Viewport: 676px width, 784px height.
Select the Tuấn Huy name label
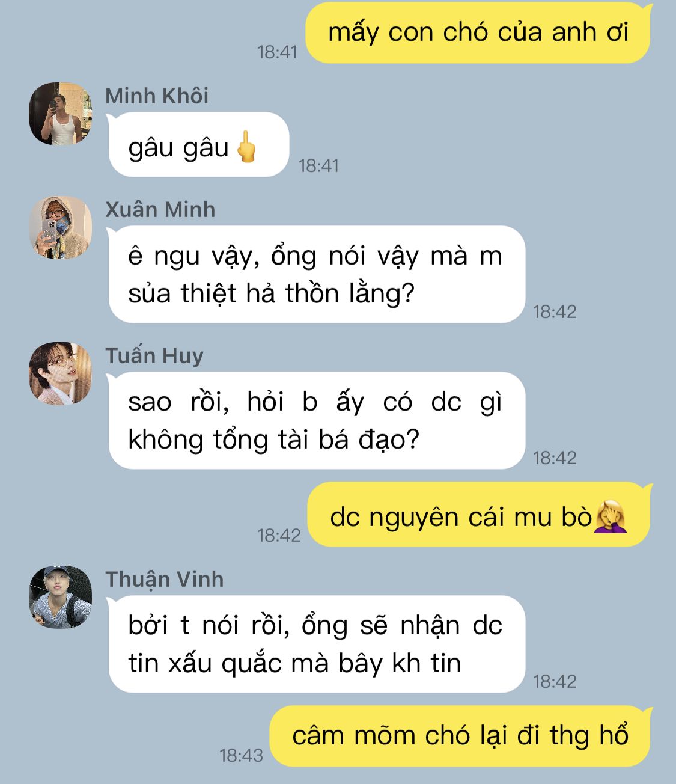tap(154, 355)
